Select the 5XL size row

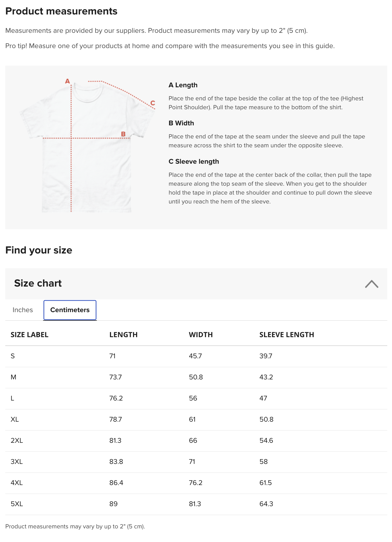(x=196, y=504)
